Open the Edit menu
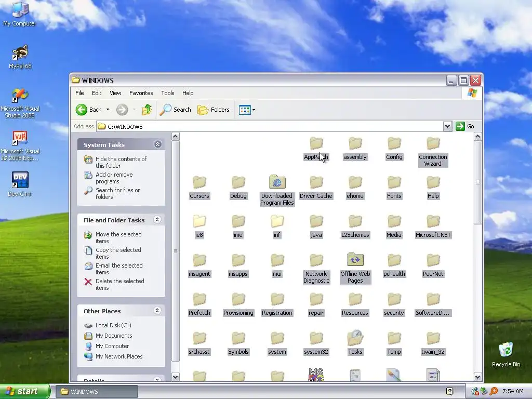 (97, 93)
